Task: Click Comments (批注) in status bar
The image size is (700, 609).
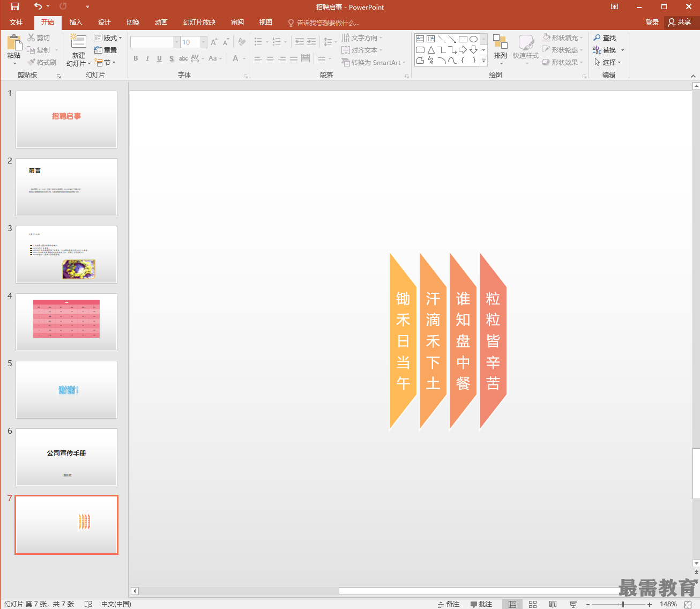Action: click(481, 604)
